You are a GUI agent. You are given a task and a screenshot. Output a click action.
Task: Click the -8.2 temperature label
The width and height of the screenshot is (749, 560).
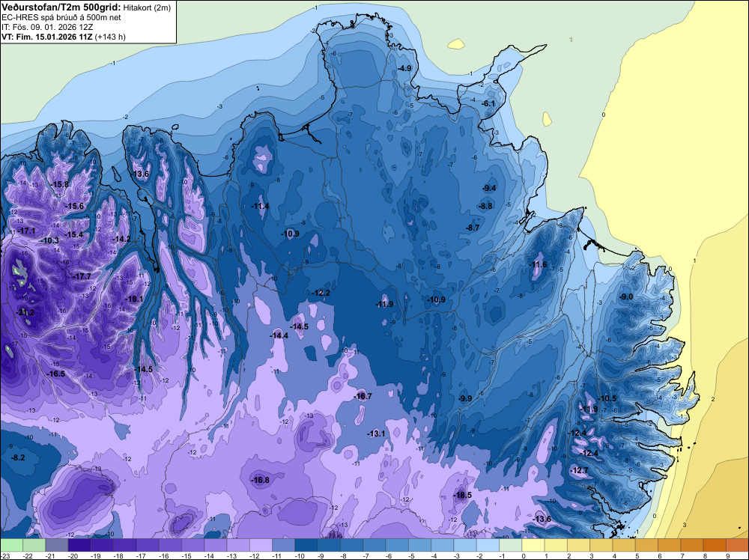pyautogui.click(x=18, y=457)
